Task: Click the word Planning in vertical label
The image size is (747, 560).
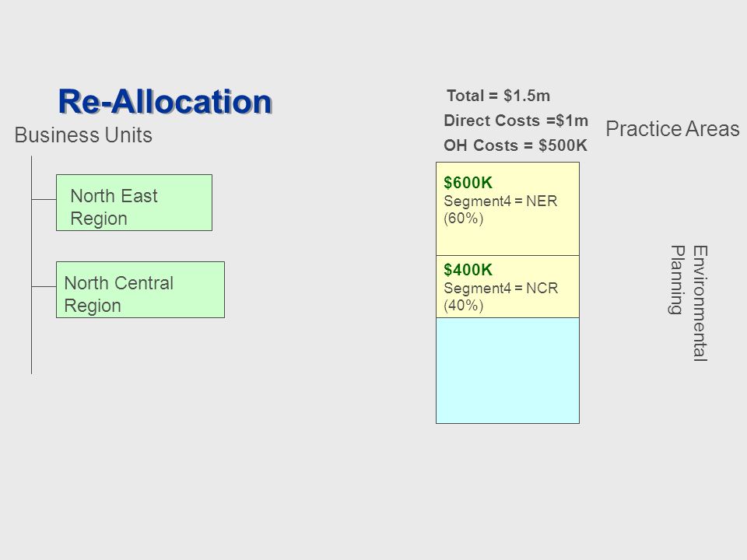Action: coord(677,280)
